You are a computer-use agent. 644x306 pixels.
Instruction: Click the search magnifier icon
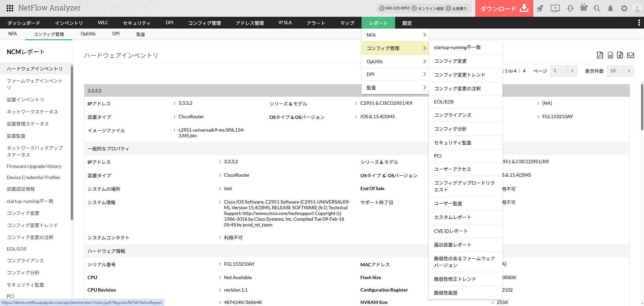coord(597,8)
